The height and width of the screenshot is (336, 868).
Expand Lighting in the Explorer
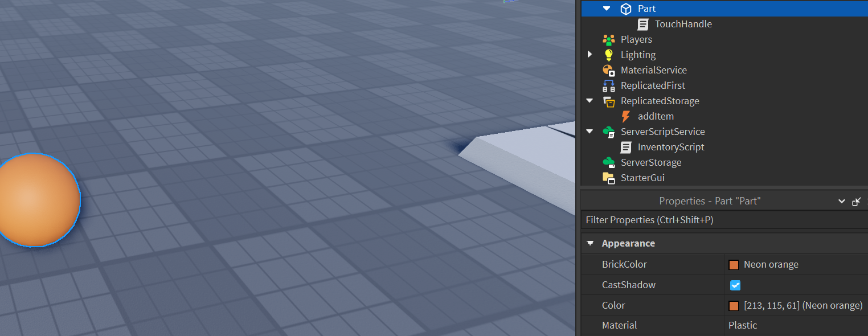click(589, 54)
